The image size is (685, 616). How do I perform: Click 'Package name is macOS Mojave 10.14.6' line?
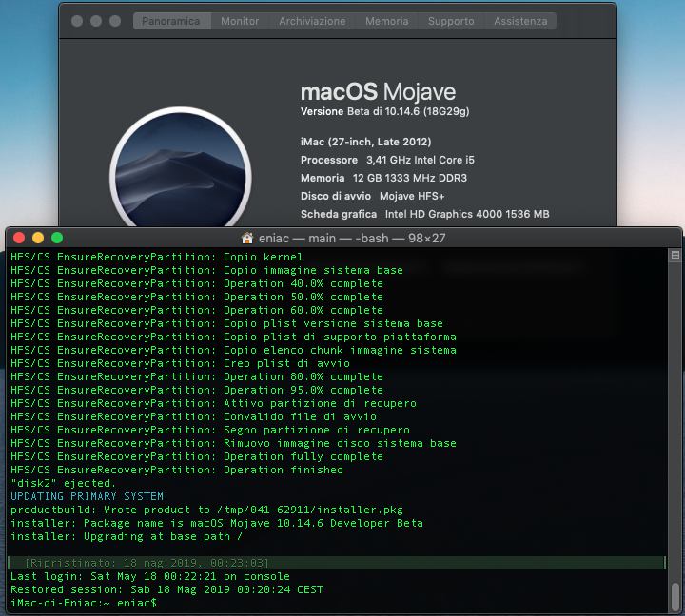click(217, 523)
